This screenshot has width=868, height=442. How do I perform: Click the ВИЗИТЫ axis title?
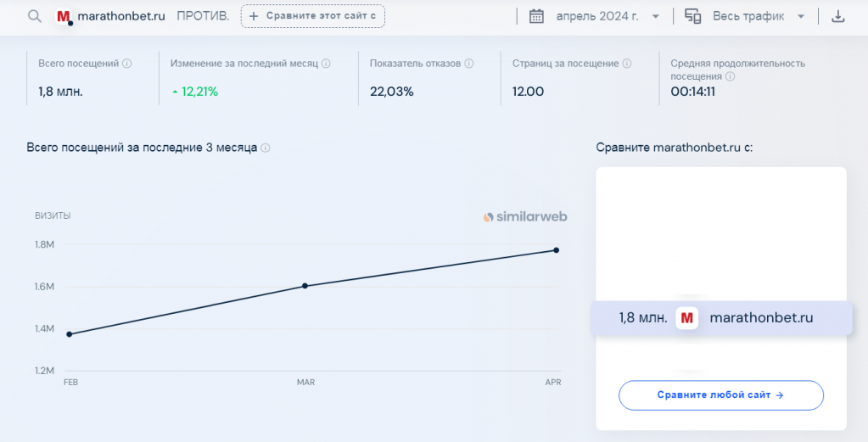(53, 215)
